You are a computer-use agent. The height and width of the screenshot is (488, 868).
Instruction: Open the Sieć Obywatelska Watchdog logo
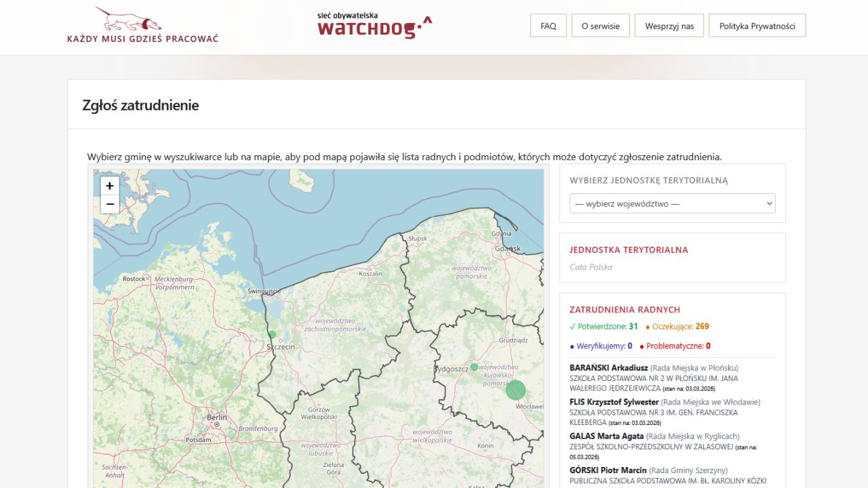[x=374, y=25]
